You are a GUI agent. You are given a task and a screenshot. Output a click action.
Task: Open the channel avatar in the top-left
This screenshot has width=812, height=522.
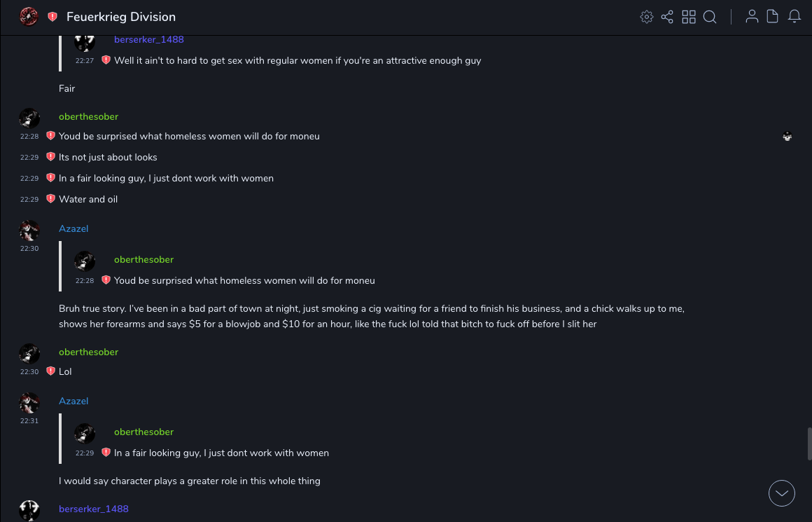[x=29, y=17]
